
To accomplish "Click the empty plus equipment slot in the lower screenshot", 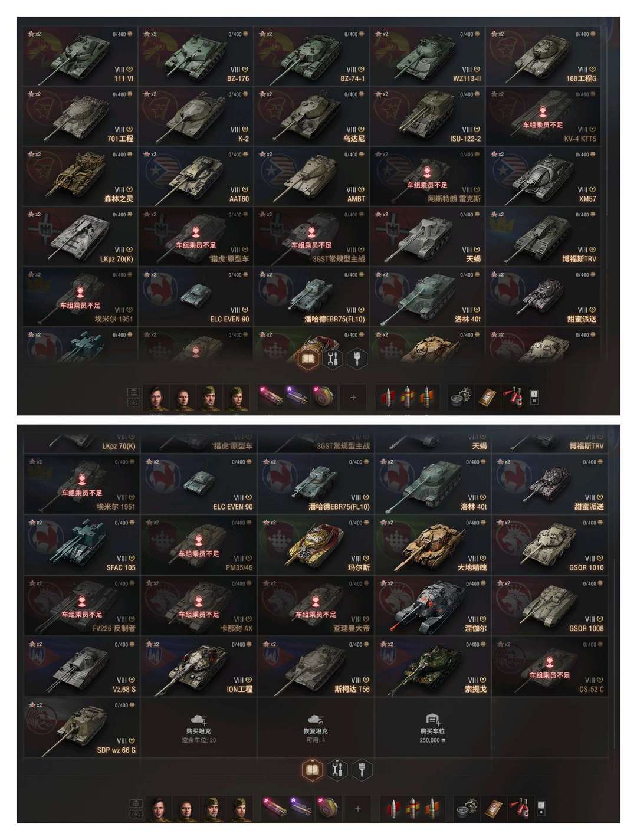I will coord(357,808).
